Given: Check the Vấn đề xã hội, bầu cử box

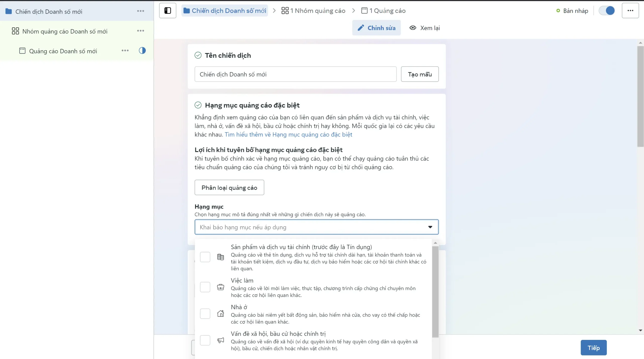Looking at the screenshot, I should point(205,340).
